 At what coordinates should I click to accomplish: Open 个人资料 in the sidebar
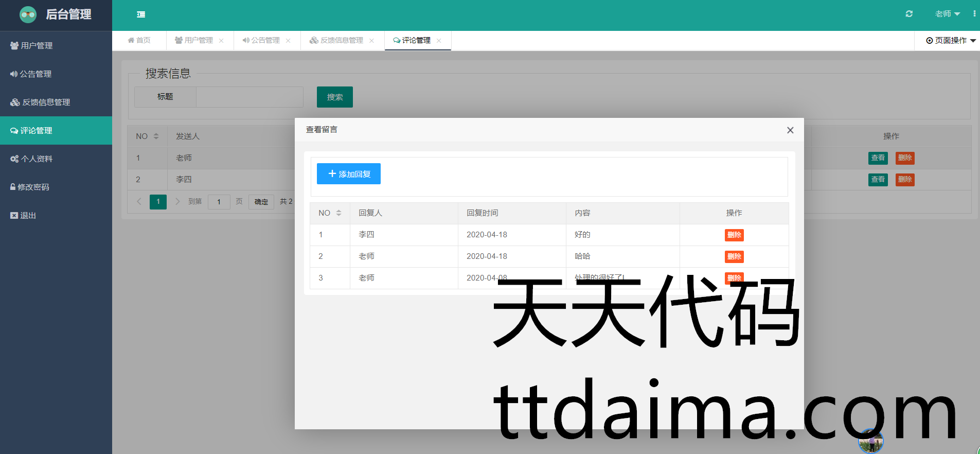click(x=36, y=159)
